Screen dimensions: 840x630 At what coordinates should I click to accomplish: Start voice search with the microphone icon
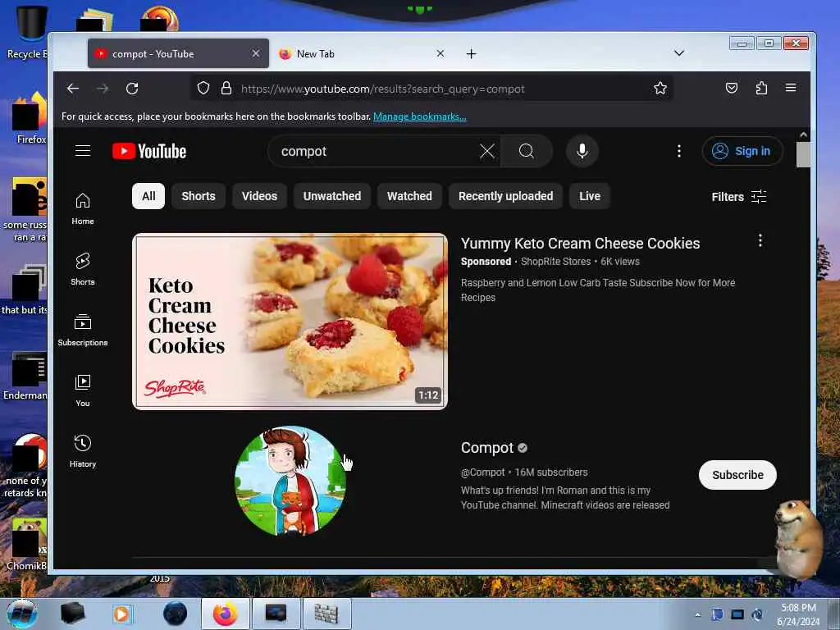coord(582,152)
